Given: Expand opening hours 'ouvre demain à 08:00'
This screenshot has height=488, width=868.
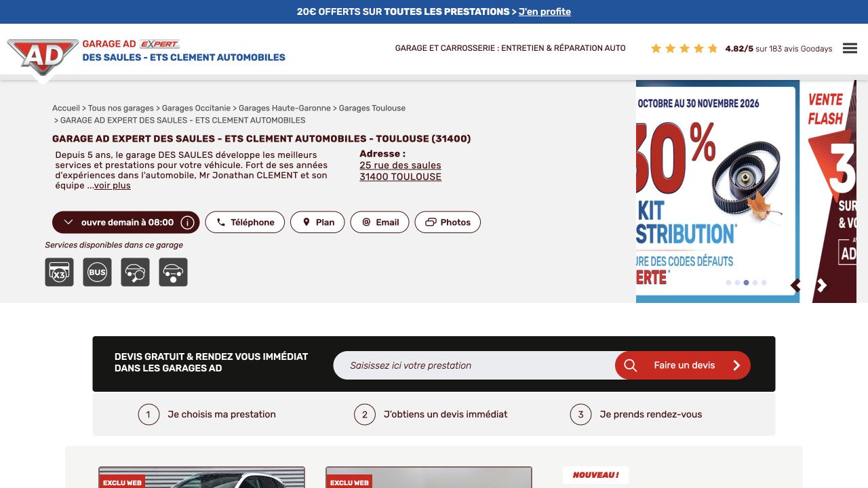Looking at the screenshot, I should point(126,222).
